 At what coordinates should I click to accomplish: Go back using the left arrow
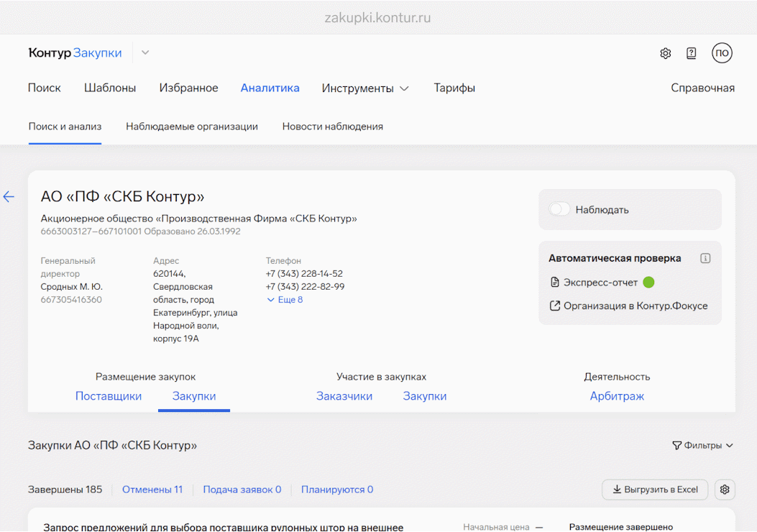pos(9,196)
